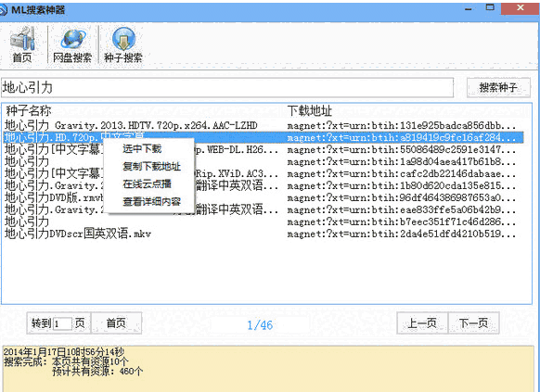Click the 种子名称 column header

click(29, 110)
